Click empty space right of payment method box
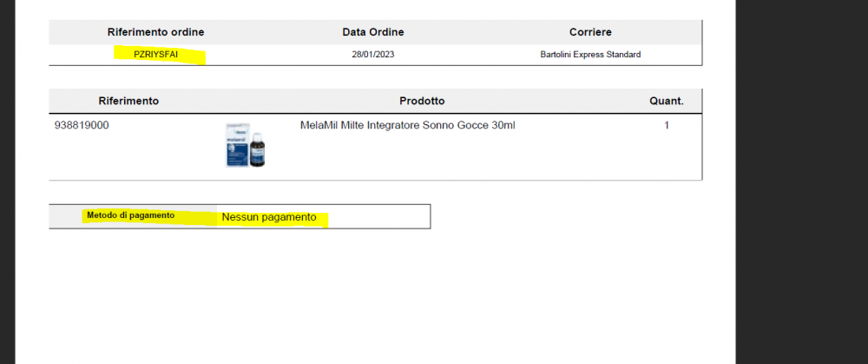The height and width of the screenshot is (364, 868). [x=582, y=216]
